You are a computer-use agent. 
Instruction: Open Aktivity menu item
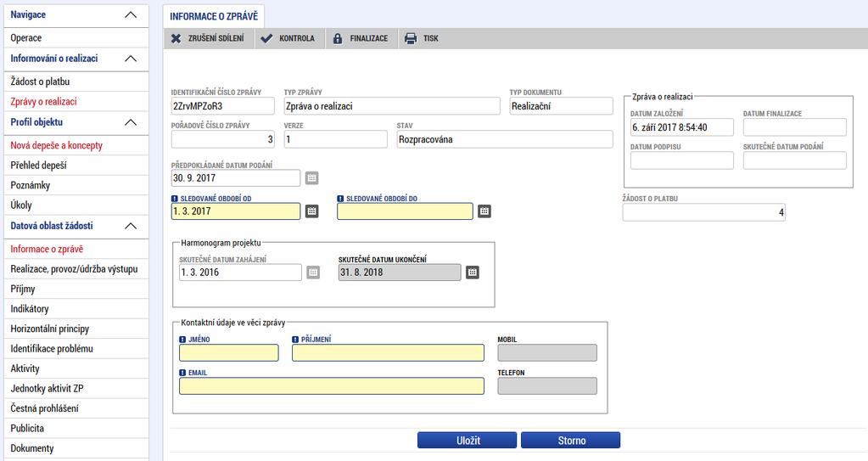tap(76, 368)
